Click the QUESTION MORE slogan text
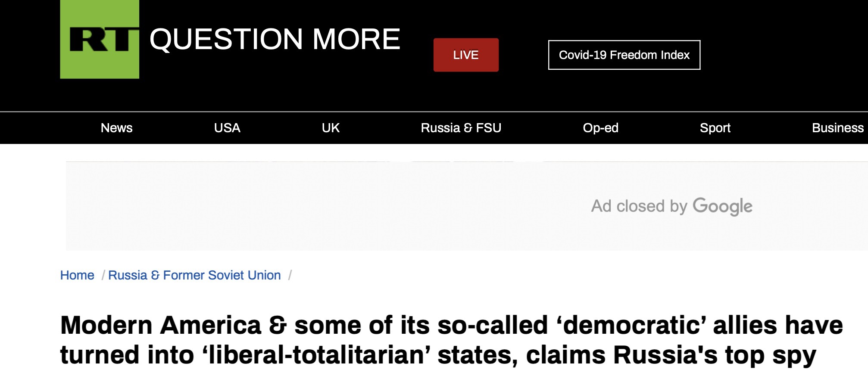Screen dimensions: 868x385 click(x=275, y=39)
